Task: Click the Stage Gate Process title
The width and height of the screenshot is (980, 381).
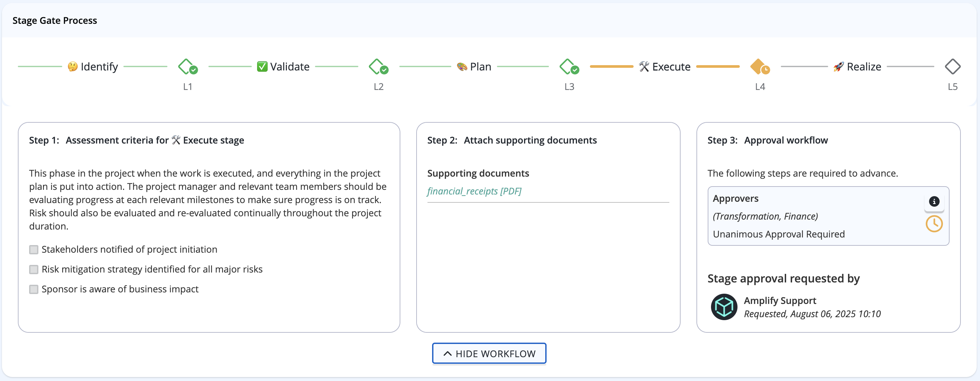Action: (x=55, y=21)
